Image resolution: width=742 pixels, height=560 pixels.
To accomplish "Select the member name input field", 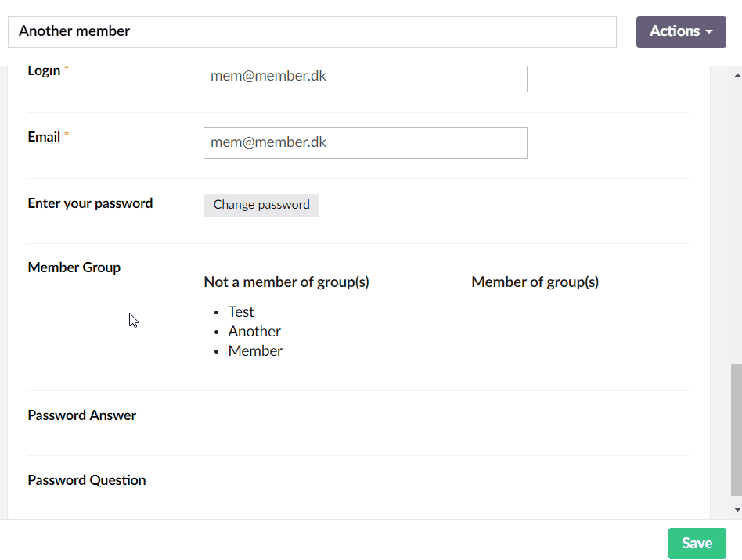I will click(x=312, y=31).
